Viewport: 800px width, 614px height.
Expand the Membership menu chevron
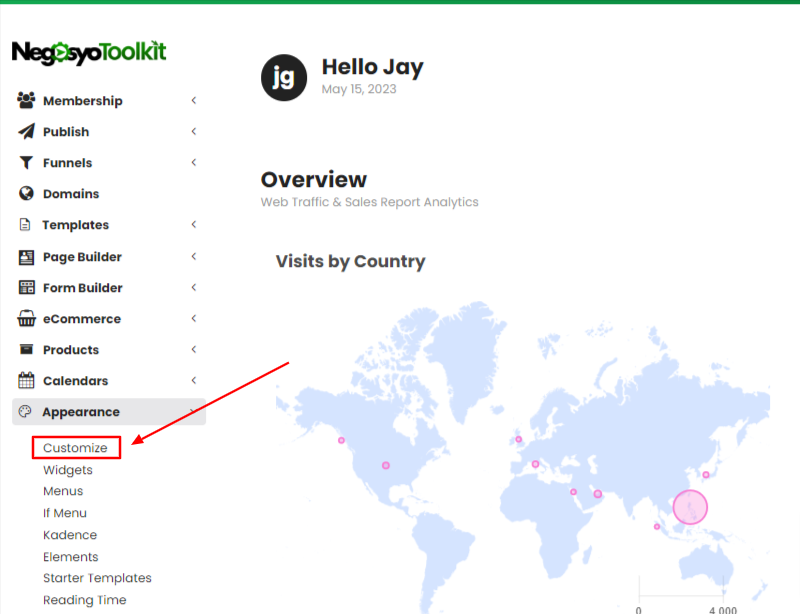point(194,101)
